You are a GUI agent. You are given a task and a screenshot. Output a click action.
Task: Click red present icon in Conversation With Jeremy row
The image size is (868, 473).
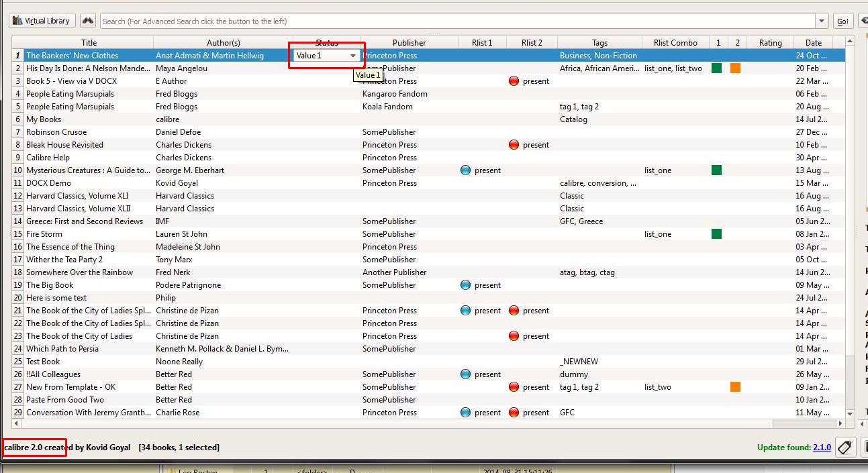click(x=514, y=413)
